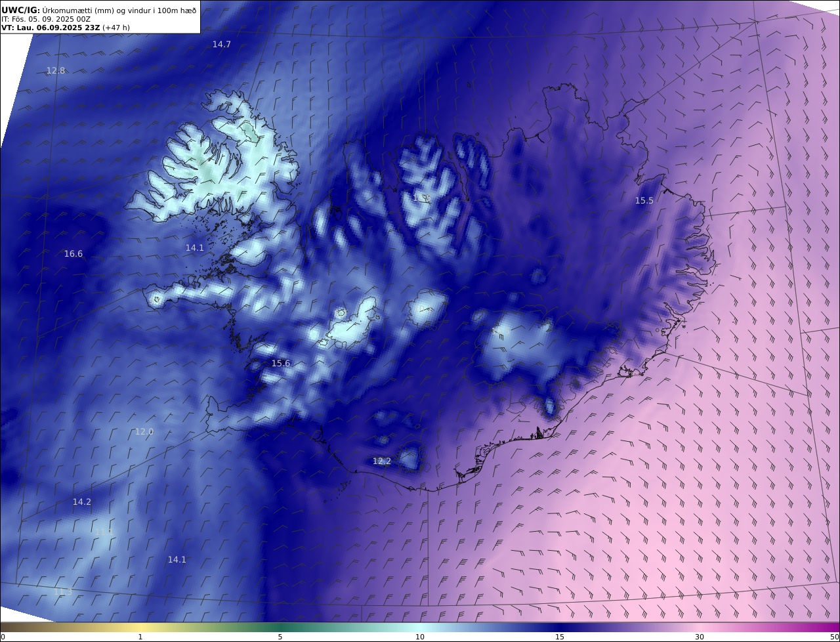Click the 15.6 value label
This screenshot has width=840, height=642.
pyautogui.click(x=281, y=363)
